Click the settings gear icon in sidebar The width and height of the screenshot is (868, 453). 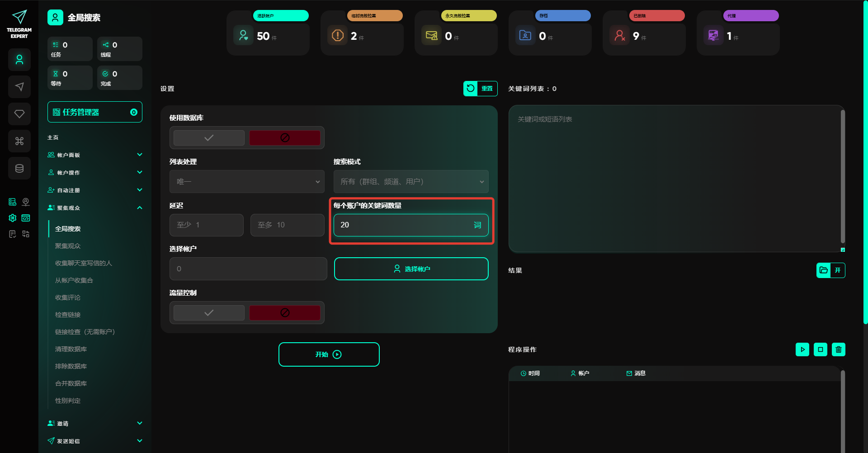(x=13, y=218)
